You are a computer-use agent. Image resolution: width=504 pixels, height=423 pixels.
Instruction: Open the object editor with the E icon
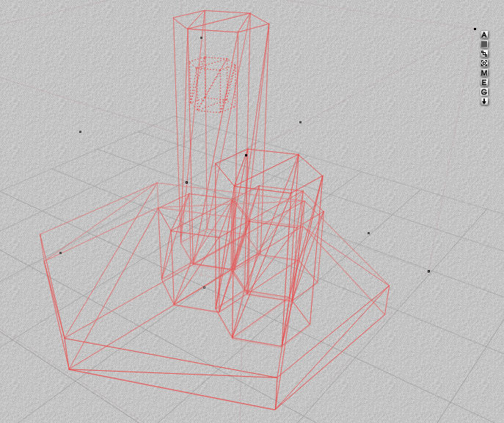click(x=484, y=82)
